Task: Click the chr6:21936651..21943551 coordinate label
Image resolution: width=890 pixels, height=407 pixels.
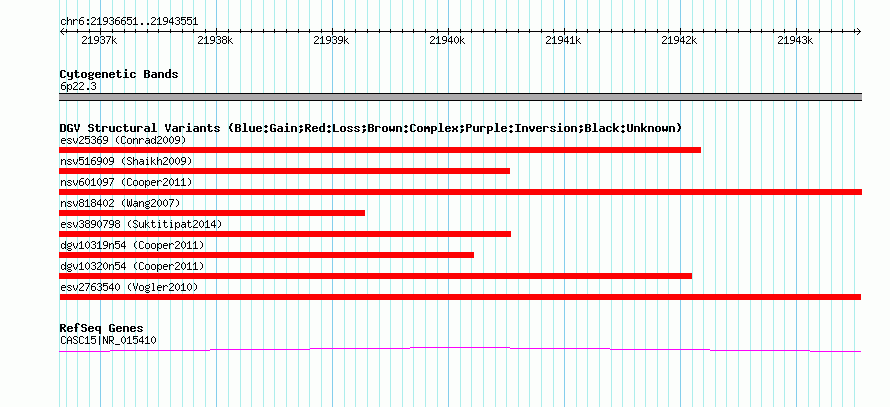Action: [129, 22]
